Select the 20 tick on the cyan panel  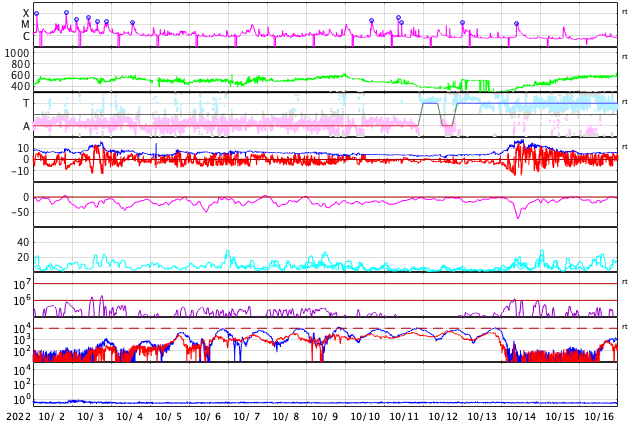(x=23, y=257)
